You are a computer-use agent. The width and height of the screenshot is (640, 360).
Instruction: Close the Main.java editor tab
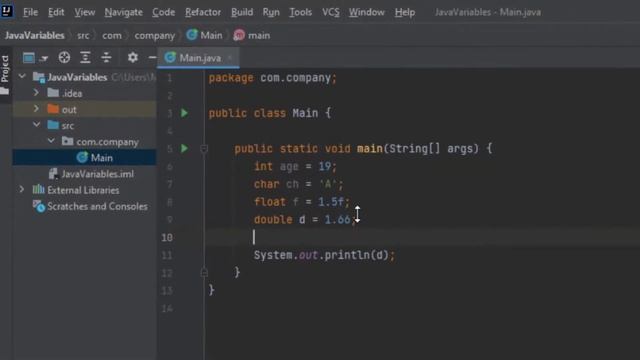pos(230,58)
